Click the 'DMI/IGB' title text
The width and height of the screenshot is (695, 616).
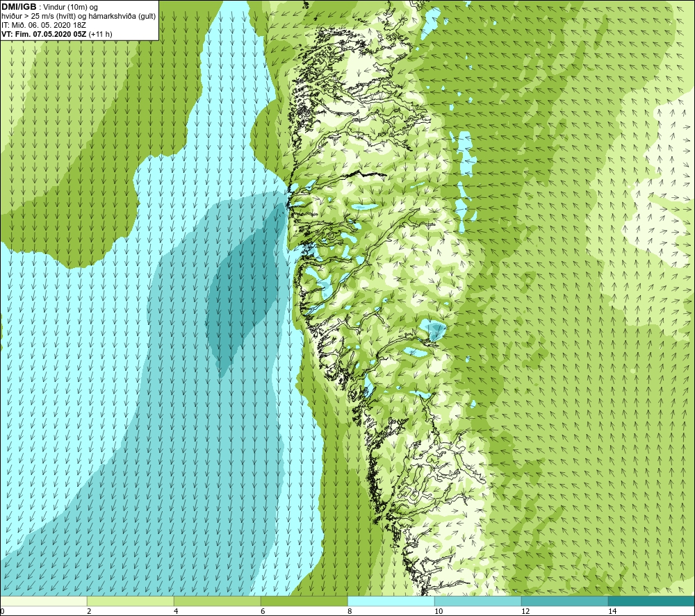(x=19, y=7)
